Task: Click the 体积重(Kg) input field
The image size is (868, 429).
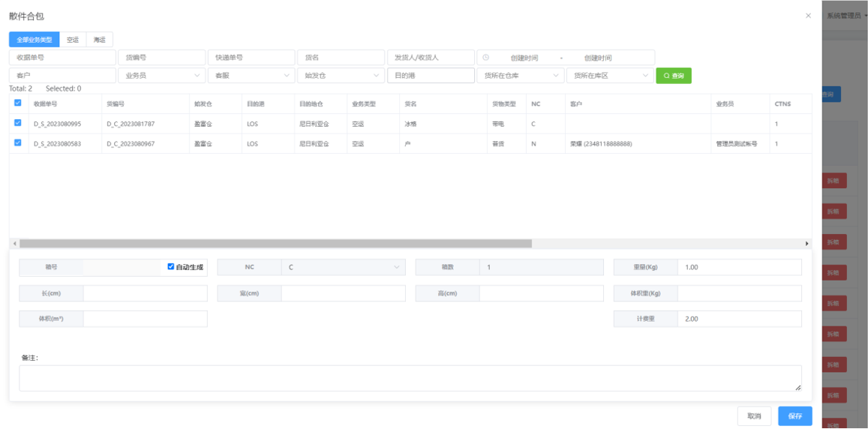Action: [740, 293]
